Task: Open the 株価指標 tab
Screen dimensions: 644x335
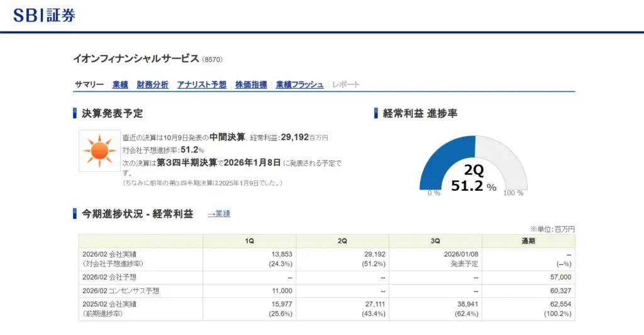Action: point(251,84)
